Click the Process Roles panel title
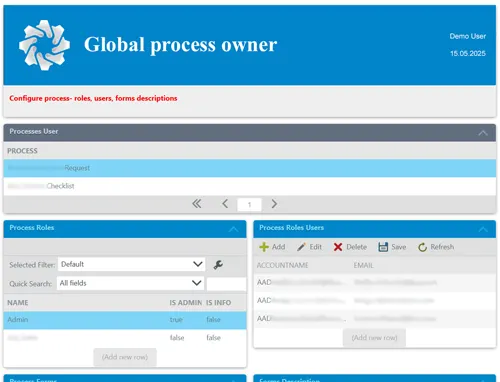Viewport: 500px width, 382px height. (32, 228)
